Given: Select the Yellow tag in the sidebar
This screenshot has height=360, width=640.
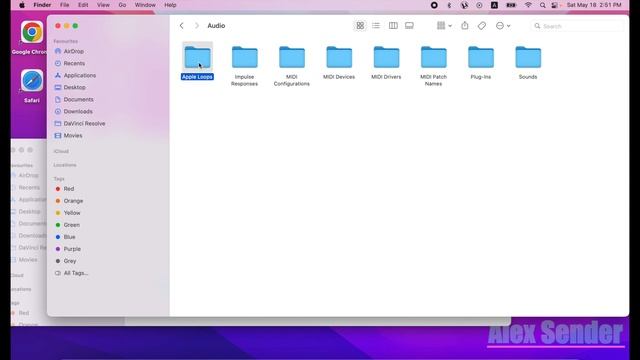Looking at the screenshot, I should [x=72, y=213].
